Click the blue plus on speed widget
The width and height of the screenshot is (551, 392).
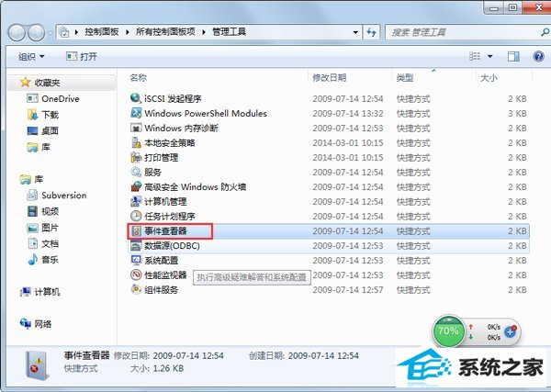(x=511, y=331)
